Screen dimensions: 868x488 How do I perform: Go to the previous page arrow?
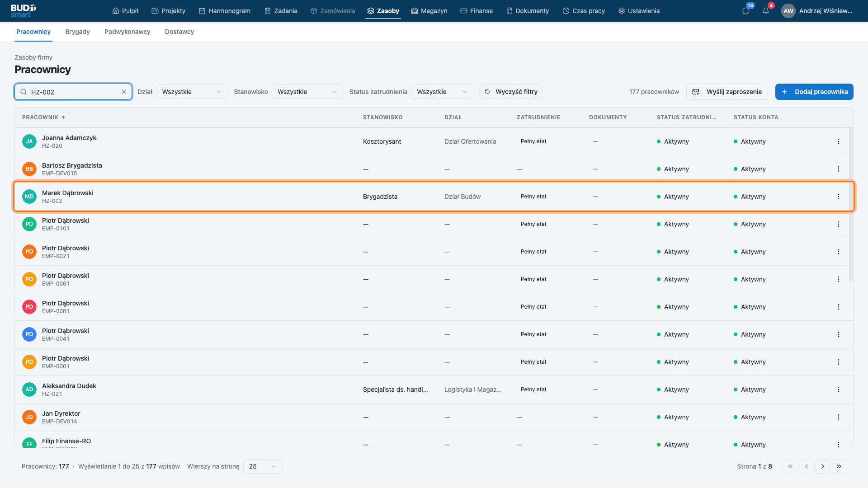tap(807, 466)
